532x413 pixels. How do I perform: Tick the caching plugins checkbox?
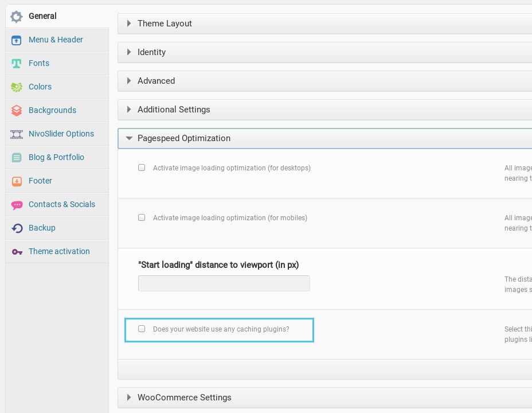point(142,329)
